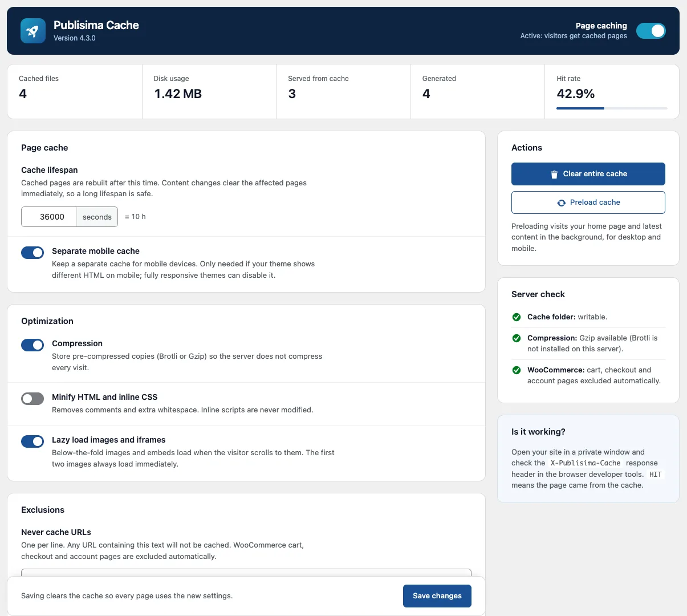Viewport: 687px width, 616px height.
Task: Select the "= 10 h" lifespan hint
Action: pos(135,217)
